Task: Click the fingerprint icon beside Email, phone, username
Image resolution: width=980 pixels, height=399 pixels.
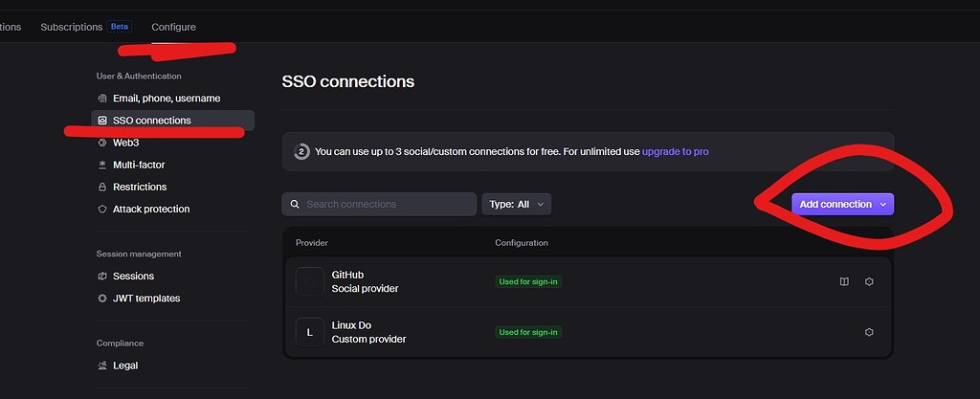Action: [x=102, y=98]
